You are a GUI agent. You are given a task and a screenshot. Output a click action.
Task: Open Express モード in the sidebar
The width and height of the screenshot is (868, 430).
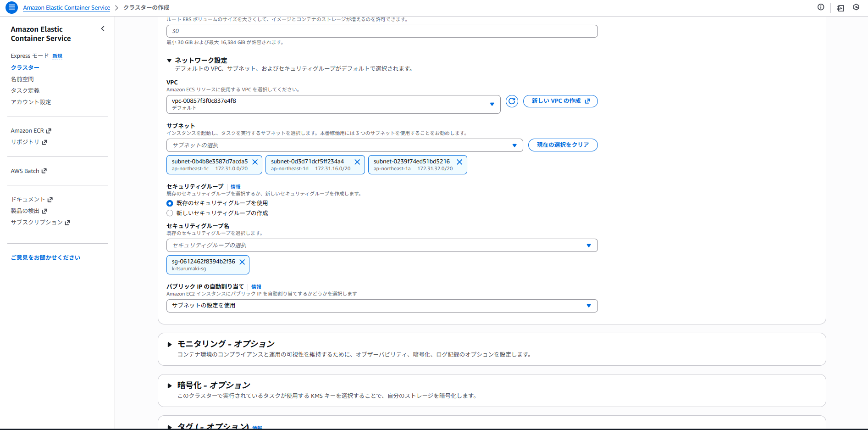tap(30, 56)
